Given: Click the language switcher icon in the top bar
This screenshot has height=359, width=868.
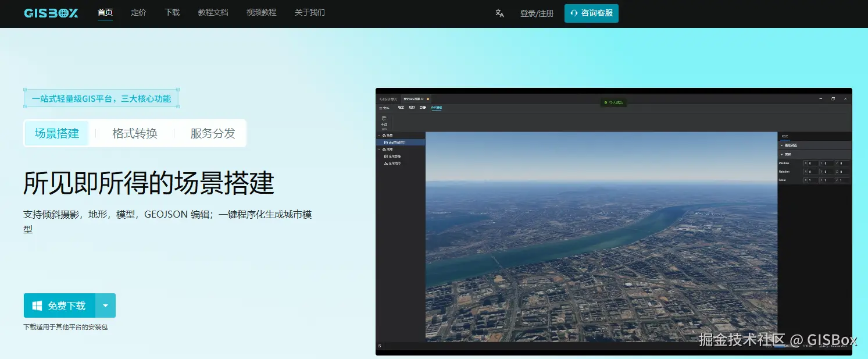Looking at the screenshot, I should point(500,13).
